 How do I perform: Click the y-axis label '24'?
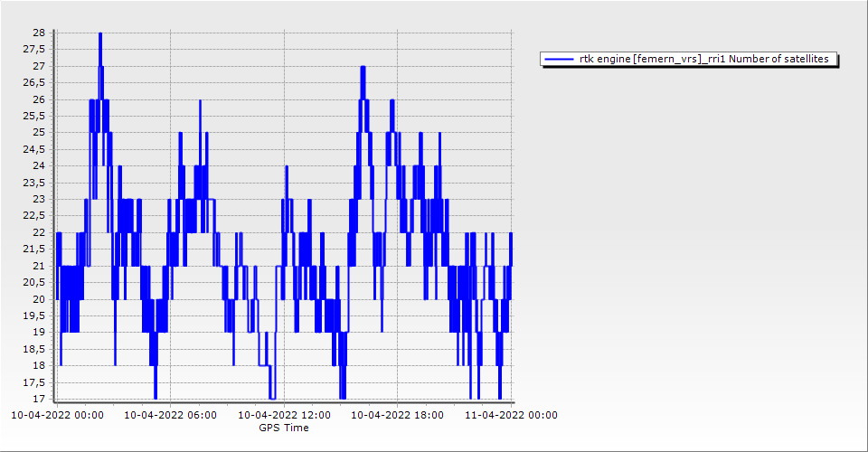click(39, 165)
